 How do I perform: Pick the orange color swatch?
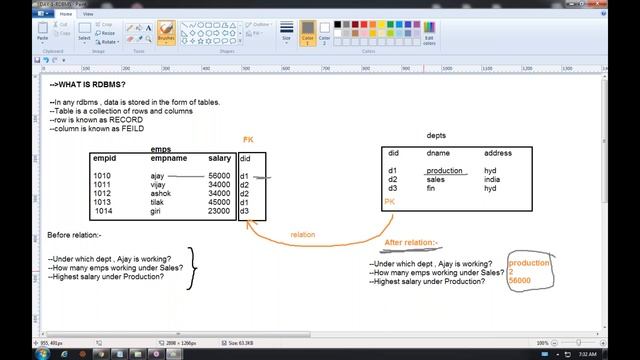373,24
